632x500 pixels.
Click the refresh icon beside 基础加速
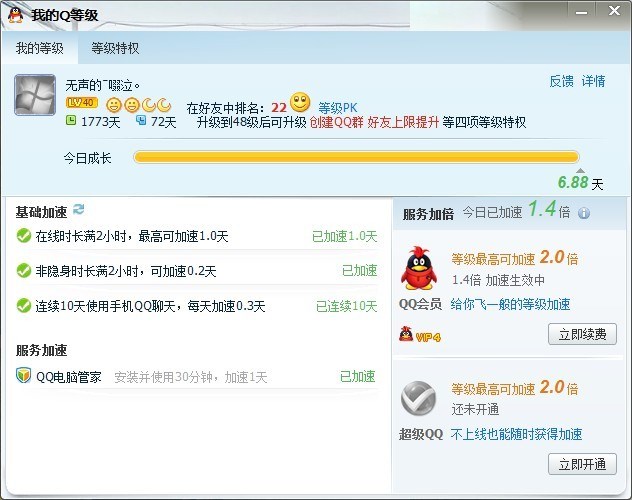click(79, 209)
